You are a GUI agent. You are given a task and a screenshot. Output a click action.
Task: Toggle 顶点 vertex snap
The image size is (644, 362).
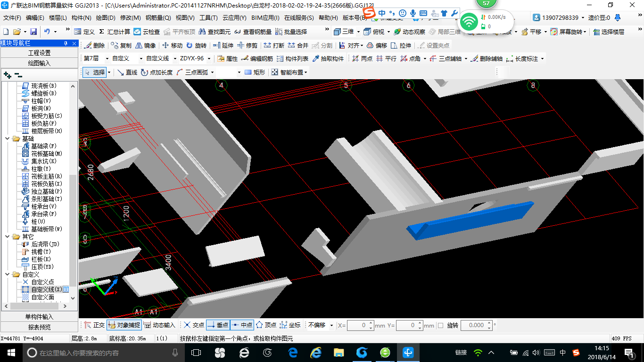pyautogui.click(x=266, y=325)
